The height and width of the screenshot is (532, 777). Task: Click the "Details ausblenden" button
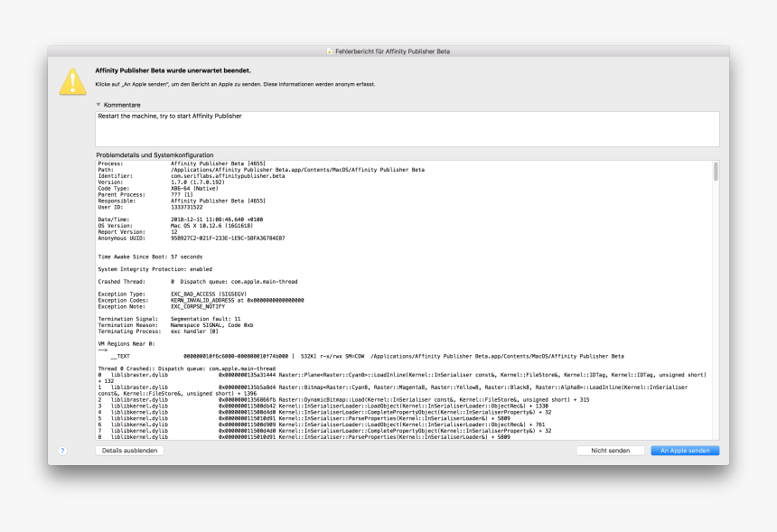pyautogui.click(x=128, y=450)
